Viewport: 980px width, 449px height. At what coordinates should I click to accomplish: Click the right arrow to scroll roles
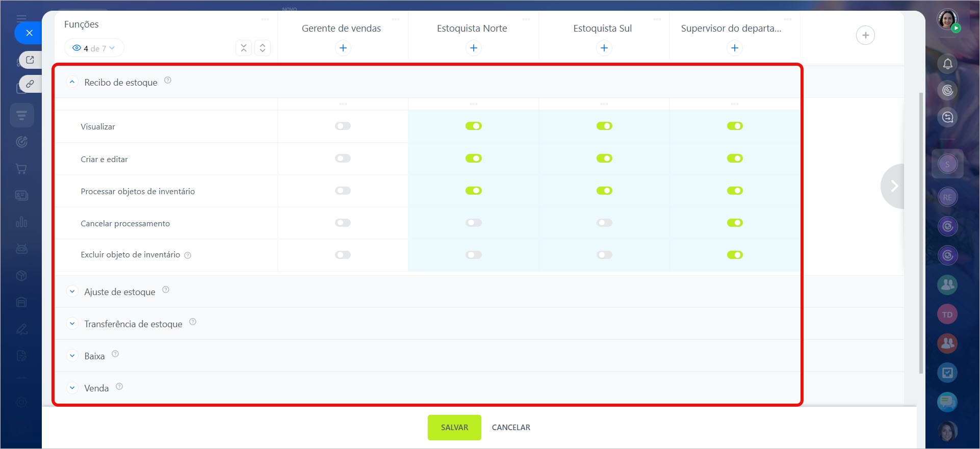893,186
